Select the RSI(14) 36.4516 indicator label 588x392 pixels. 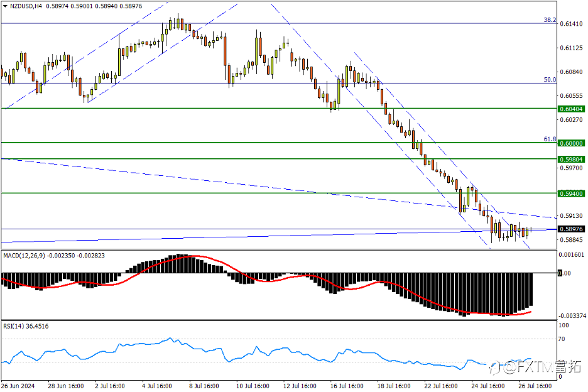click(26, 327)
